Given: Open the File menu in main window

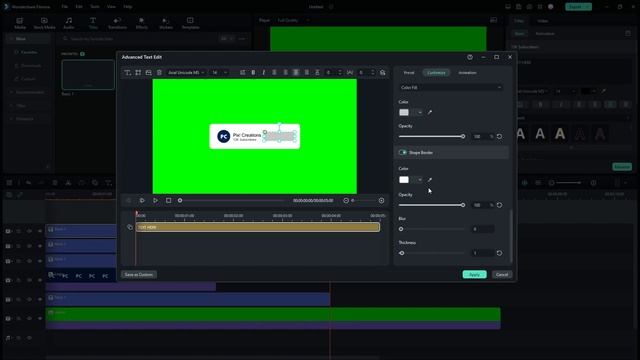Looking at the screenshot, I should [65, 7].
